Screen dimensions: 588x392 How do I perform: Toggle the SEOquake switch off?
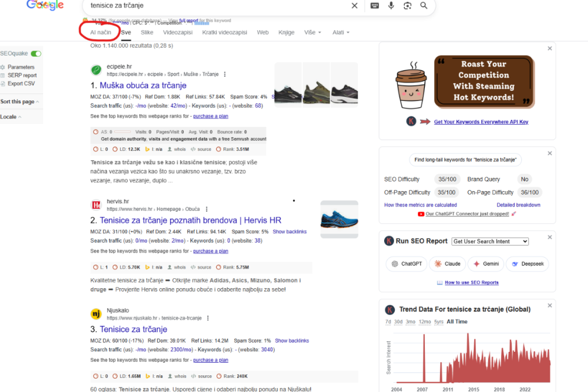tap(36, 53)
